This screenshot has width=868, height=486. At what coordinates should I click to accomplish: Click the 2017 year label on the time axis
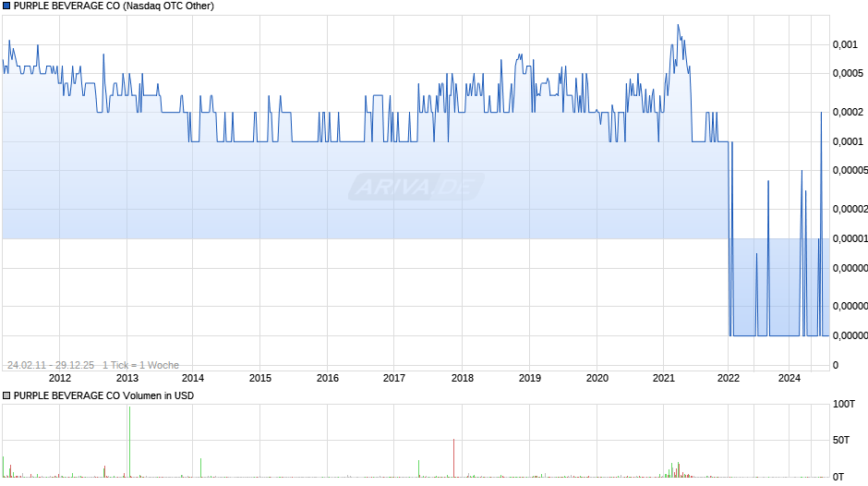click(394, 378)
